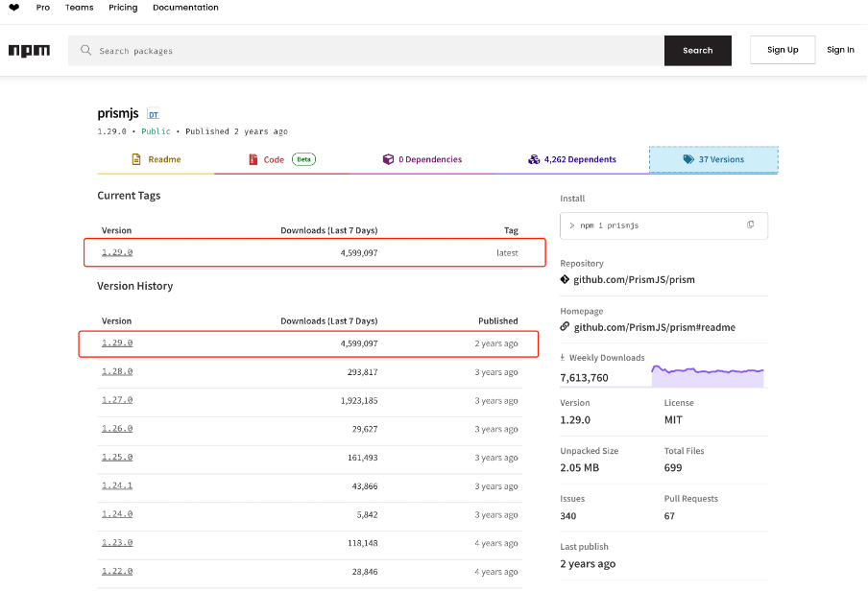Viewport: 868px width, 591px height.
Task: Click the 67 pull requests count
Action: [x=669, y=516]
